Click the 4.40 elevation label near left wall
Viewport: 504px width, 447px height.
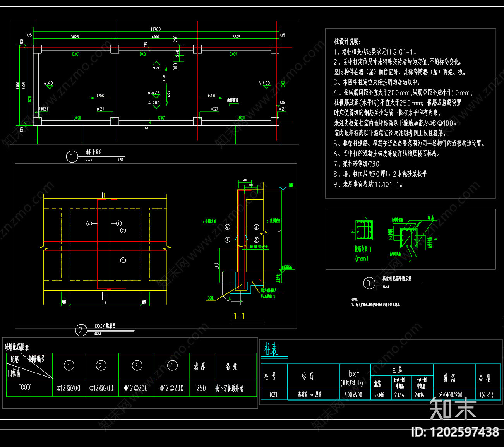[x=48, y=83]
